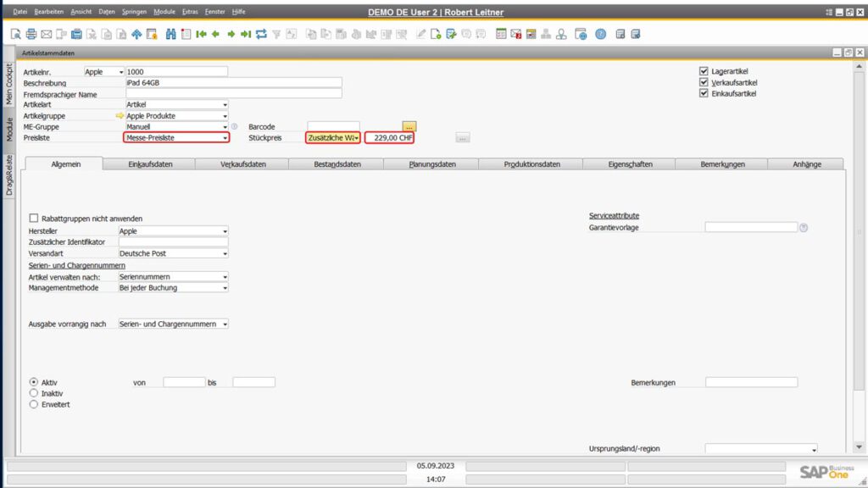Uncheck the Verkaufsartikel checkbox
Screen dimensions: 868x488
[704, 82]
